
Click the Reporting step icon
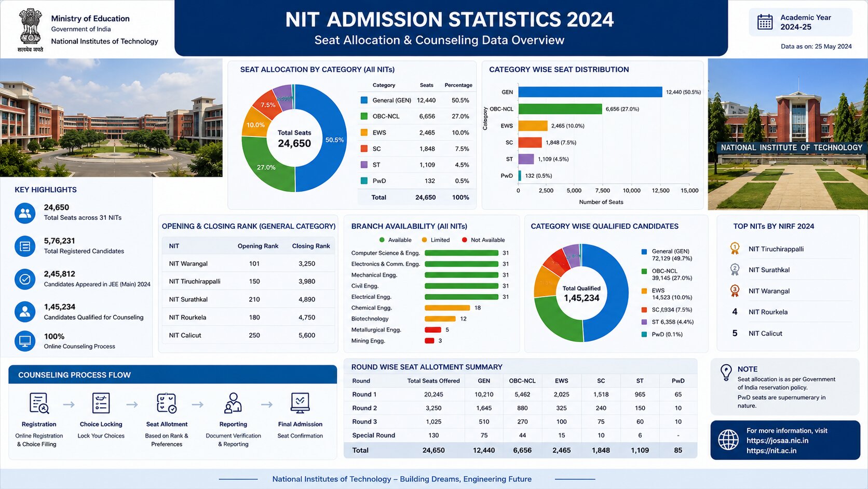tap(233, 403)
